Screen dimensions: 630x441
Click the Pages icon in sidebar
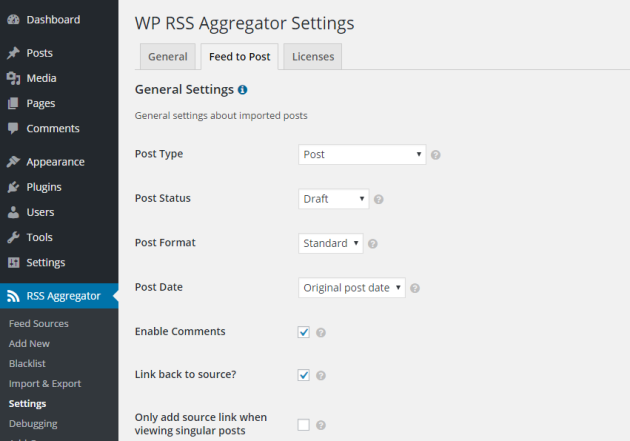pos(13,103)
